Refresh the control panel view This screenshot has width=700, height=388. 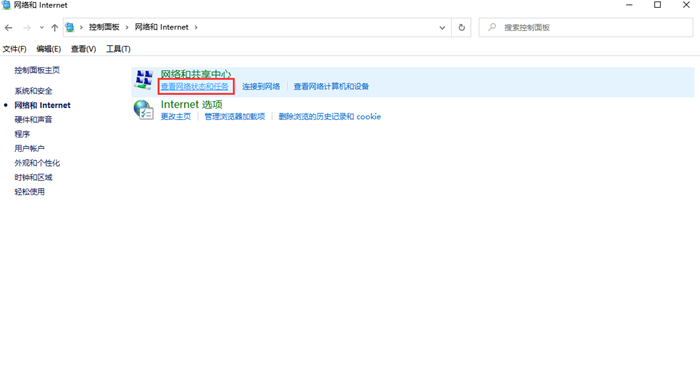(x=462, y=28)
